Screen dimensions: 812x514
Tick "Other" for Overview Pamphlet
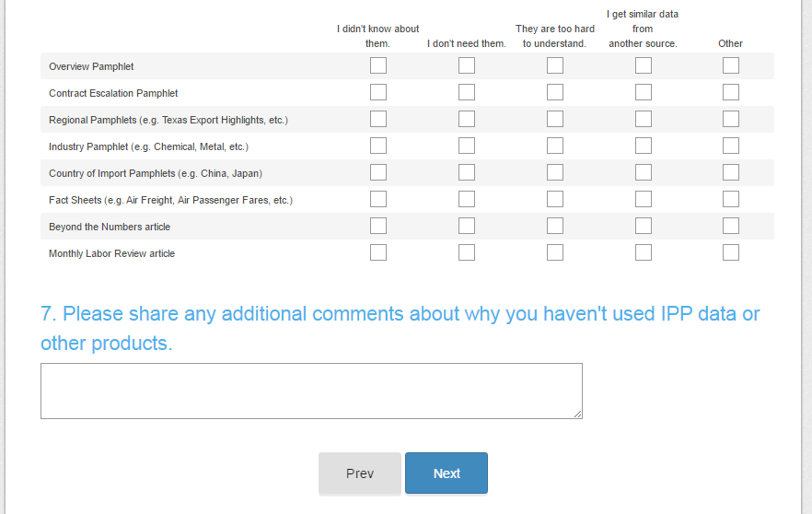coord(731,65)
